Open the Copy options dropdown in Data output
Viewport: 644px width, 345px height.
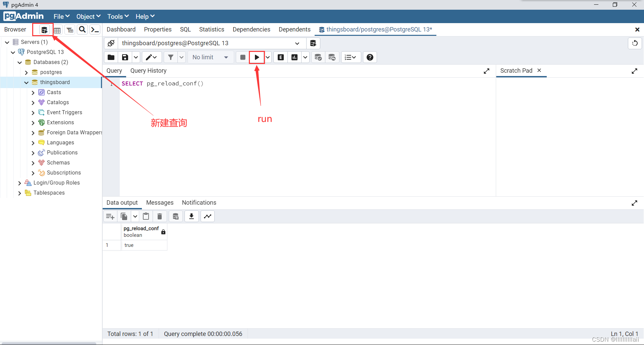135,216
